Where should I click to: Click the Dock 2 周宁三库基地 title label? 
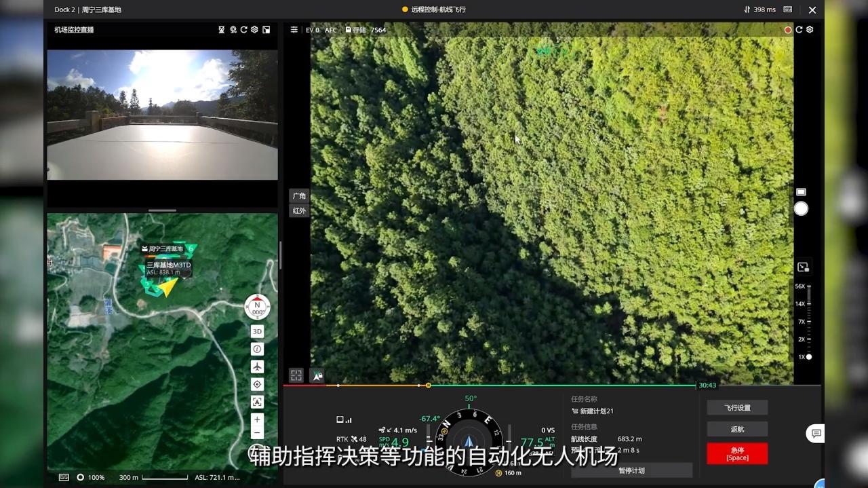[88, 10]
